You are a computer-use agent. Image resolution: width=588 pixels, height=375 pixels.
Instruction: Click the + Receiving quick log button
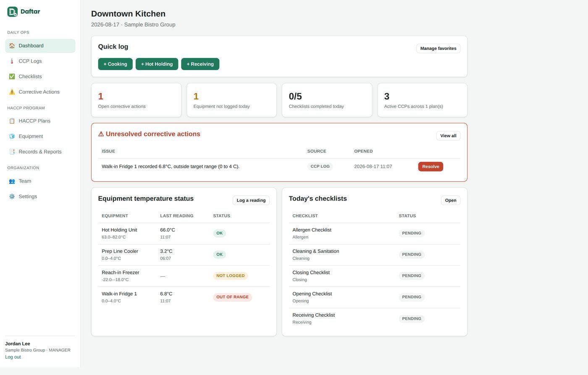(200, 64)
